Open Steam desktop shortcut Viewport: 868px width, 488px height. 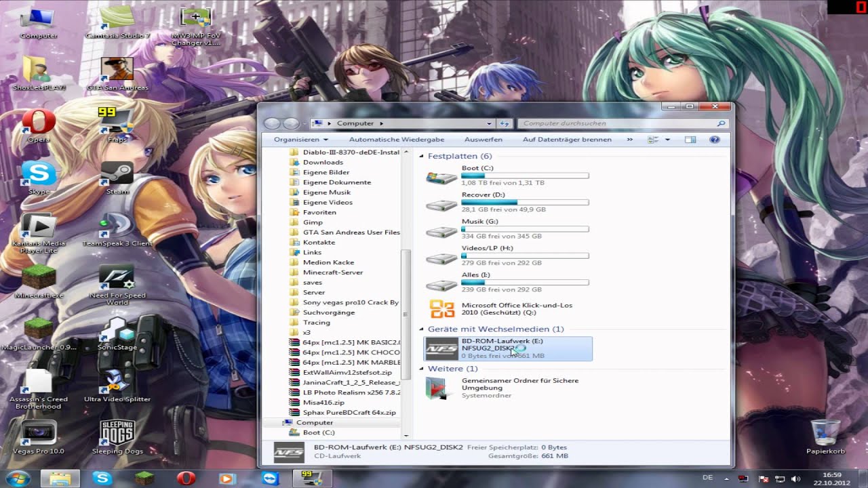point(117,178)
